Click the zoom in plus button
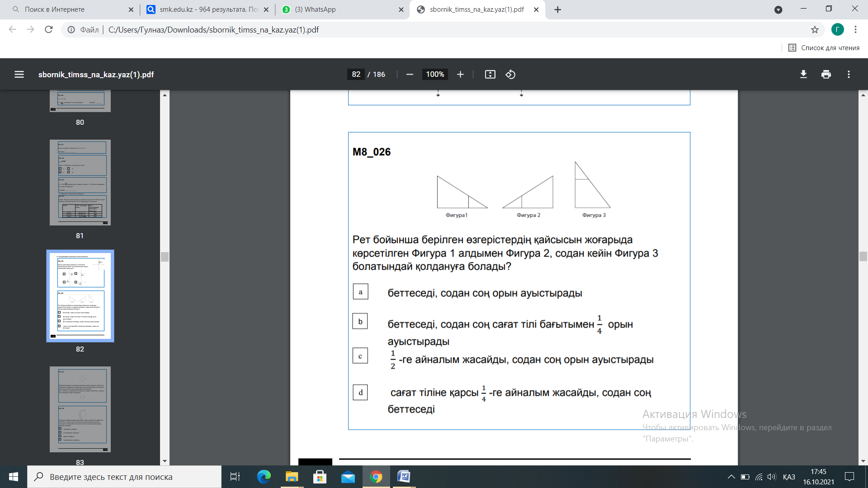868x488 pixels. 460,75
